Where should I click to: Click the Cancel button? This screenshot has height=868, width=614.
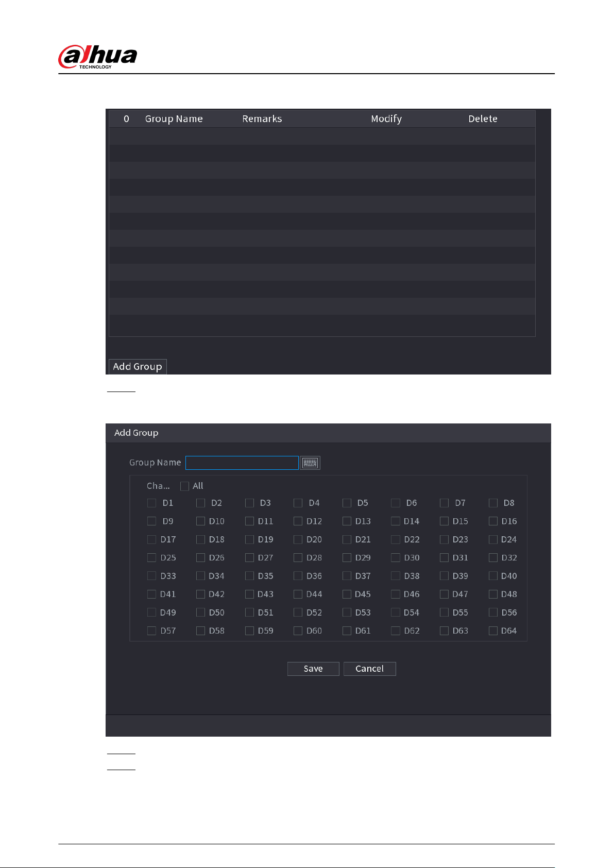370,669
